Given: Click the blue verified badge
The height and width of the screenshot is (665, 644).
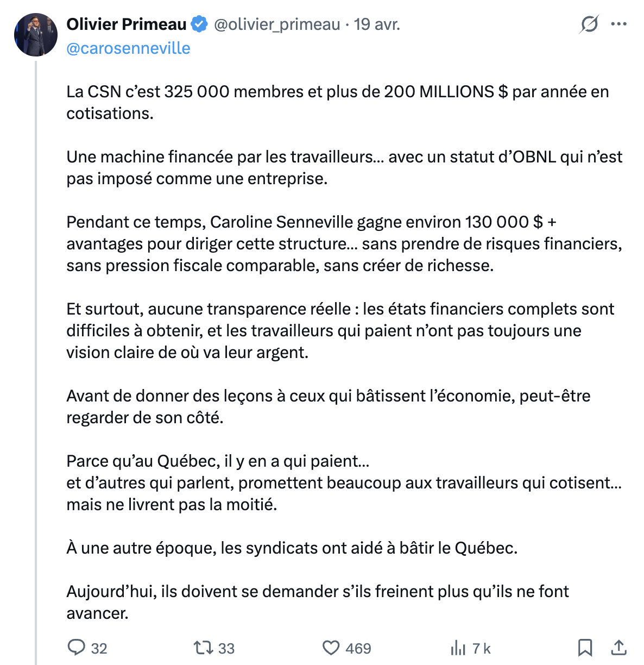Looking at the screenshot, I should (x=200, y=24).
